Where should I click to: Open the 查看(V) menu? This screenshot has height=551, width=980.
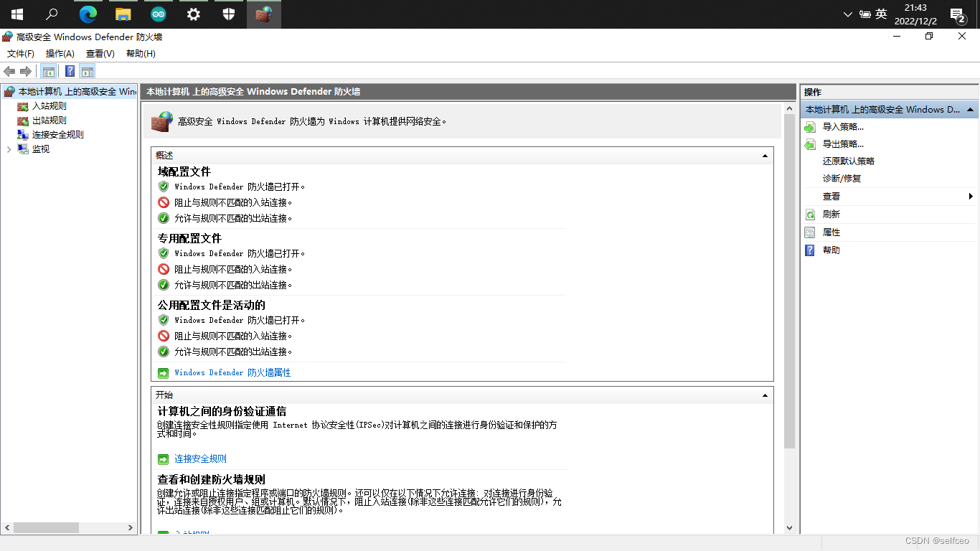[100, 54]
